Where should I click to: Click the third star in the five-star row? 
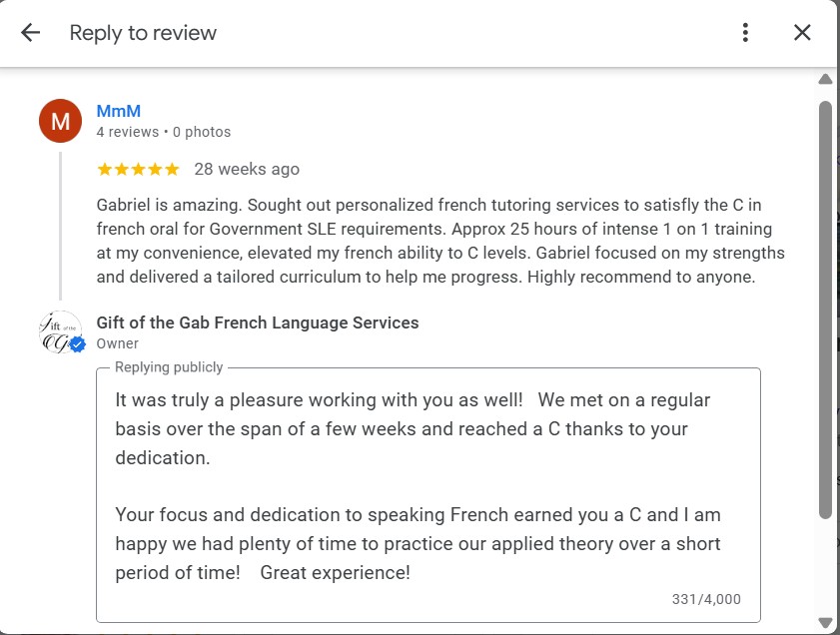tap(137, 169)
